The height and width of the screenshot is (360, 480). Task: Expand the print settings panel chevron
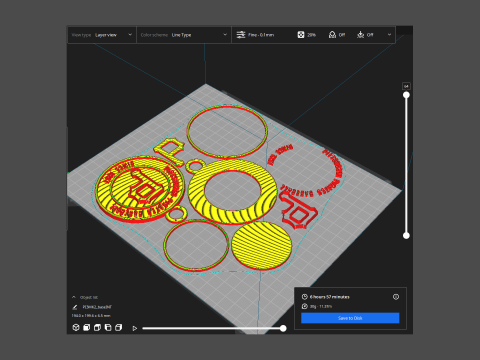(389, 35)
